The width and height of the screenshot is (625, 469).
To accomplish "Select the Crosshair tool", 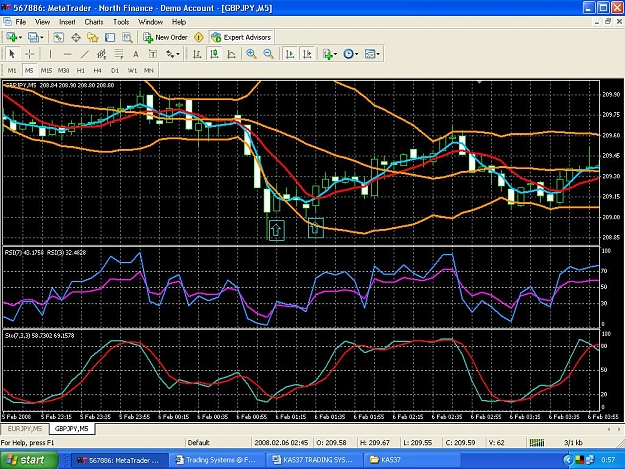I will pyautogui.click(x=29, y=54).
